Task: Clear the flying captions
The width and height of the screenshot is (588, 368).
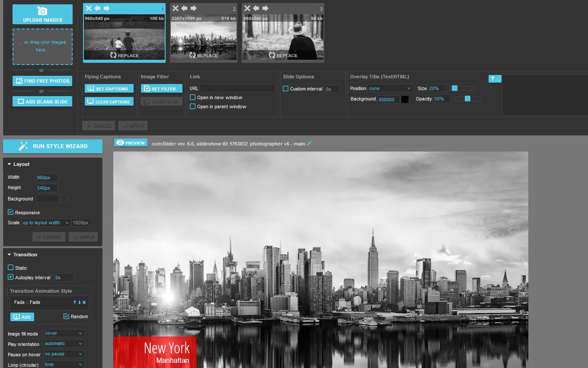Action: click(109, 102)
